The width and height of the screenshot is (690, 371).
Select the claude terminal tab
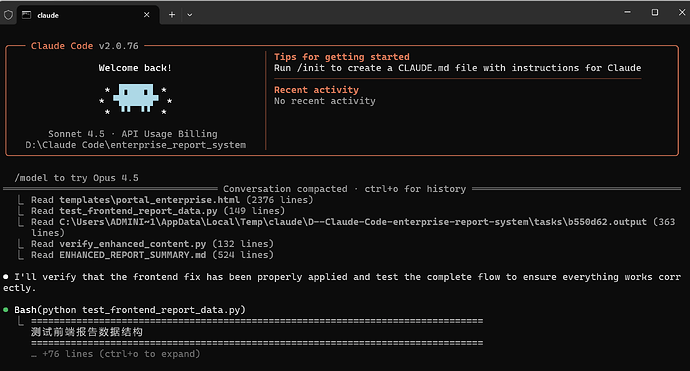click(x=88, y=15)
